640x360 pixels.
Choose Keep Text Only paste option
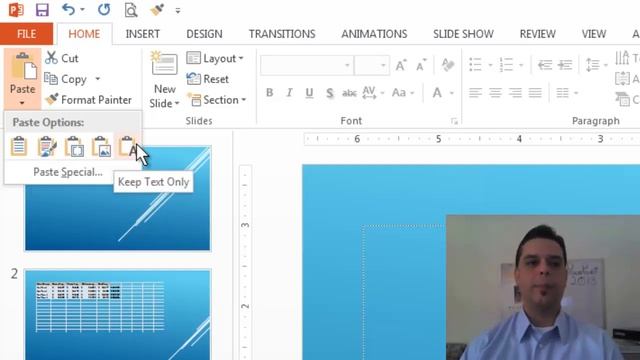pos(127,146)
